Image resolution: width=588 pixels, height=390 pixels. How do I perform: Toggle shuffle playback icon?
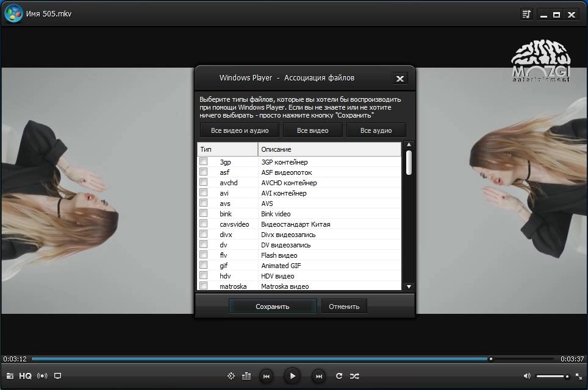point(354,376)
